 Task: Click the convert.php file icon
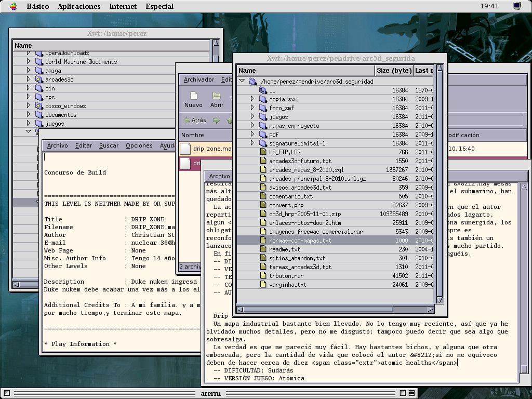[263, 205]
